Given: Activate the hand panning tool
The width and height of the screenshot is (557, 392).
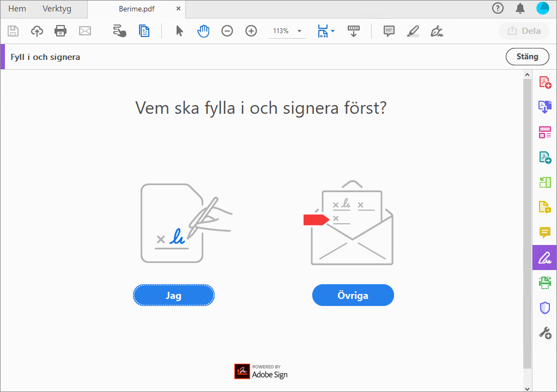Looking at the screenshot, I should pos(203,31).
